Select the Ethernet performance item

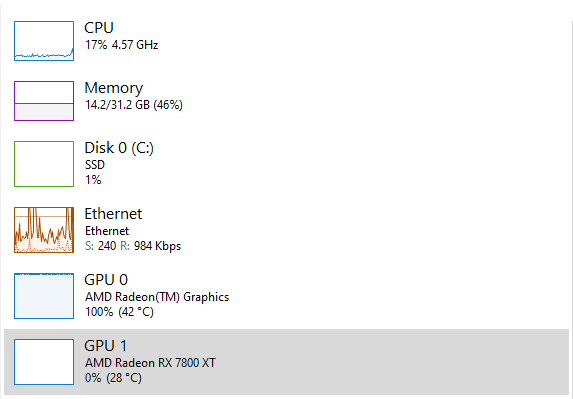(x=286, y=230)
